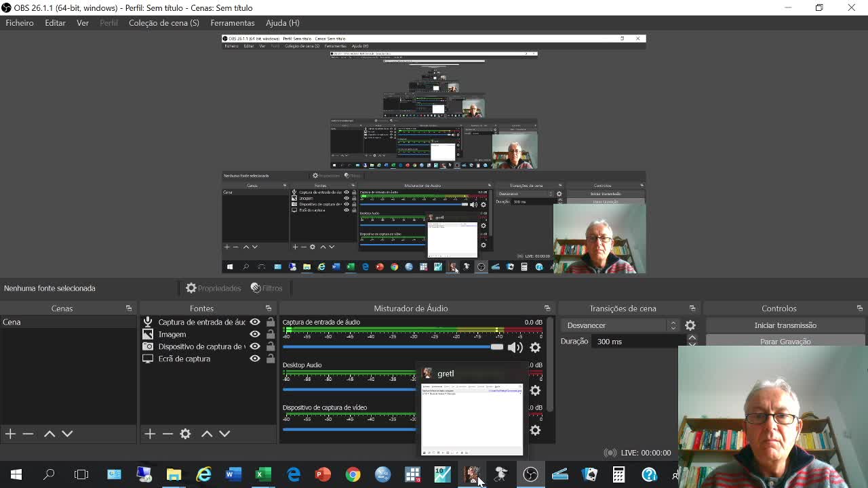Increase Duração with up stepper arrow
This screenshot has height=488, width=868.
[692, 338]
